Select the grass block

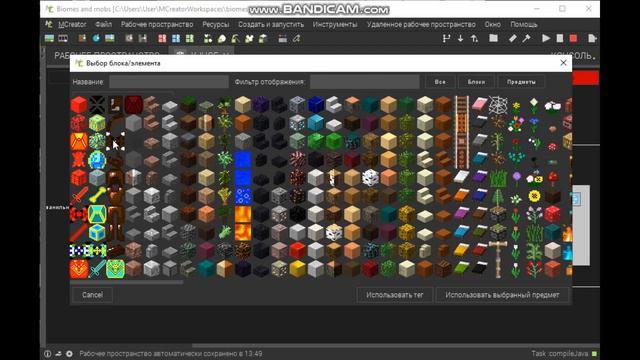coord(188,104)
